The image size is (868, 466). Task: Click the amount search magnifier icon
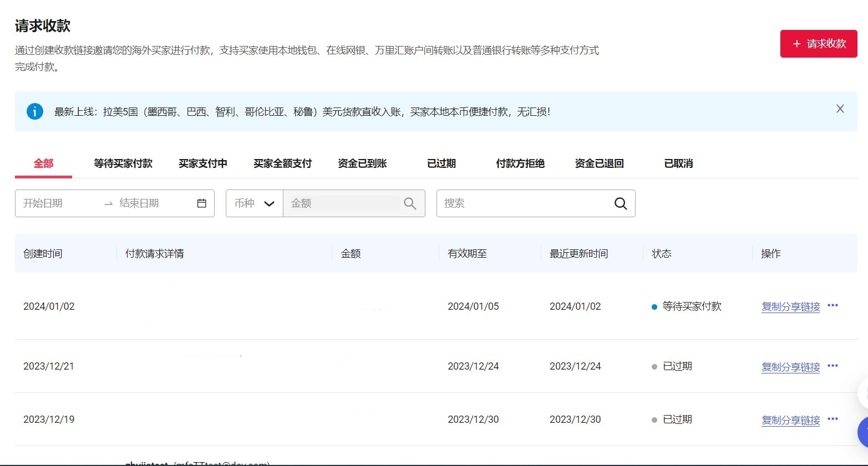410,203
